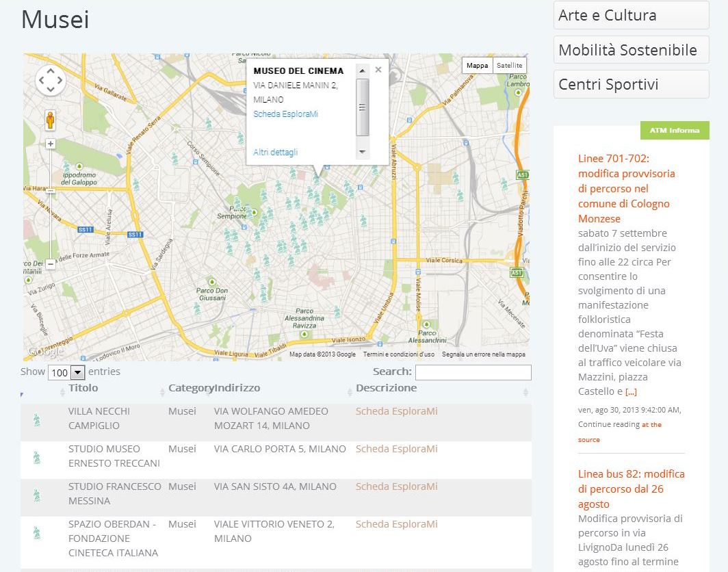The height and width of the screenshot is (572, 728).
Task: Click the zoom slider handle on the map
Action: (50, 191)
